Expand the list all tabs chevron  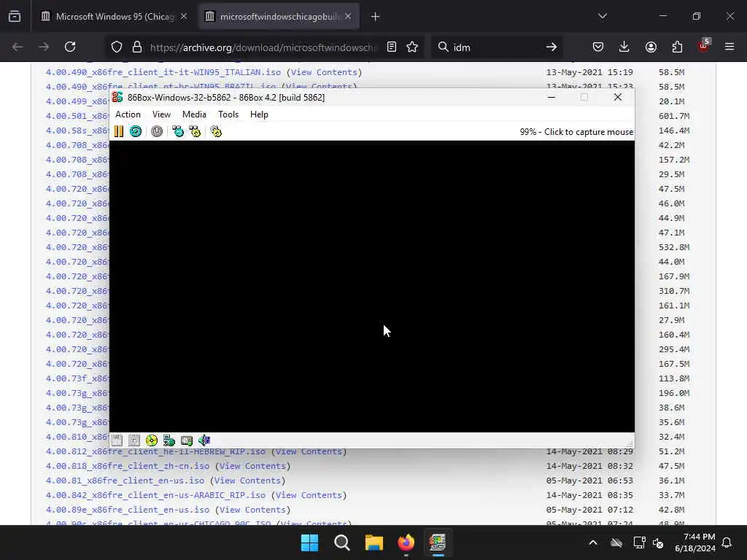click(x=603, y=16)
